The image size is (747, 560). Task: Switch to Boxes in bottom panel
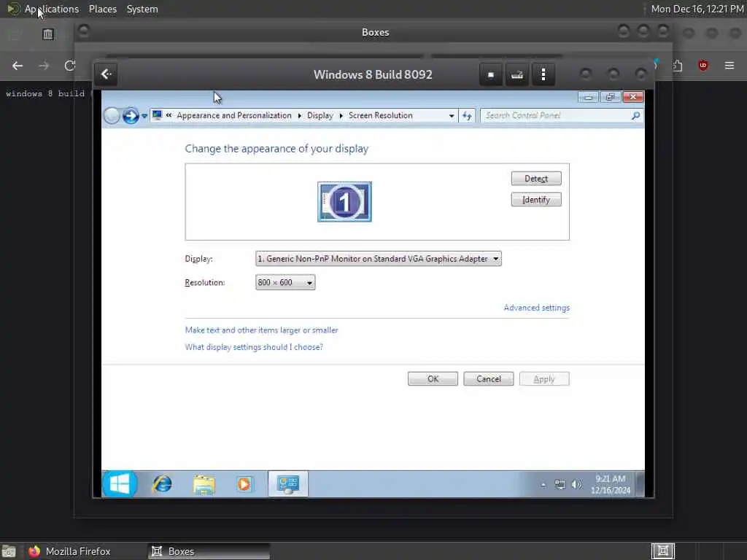[208, 551]
